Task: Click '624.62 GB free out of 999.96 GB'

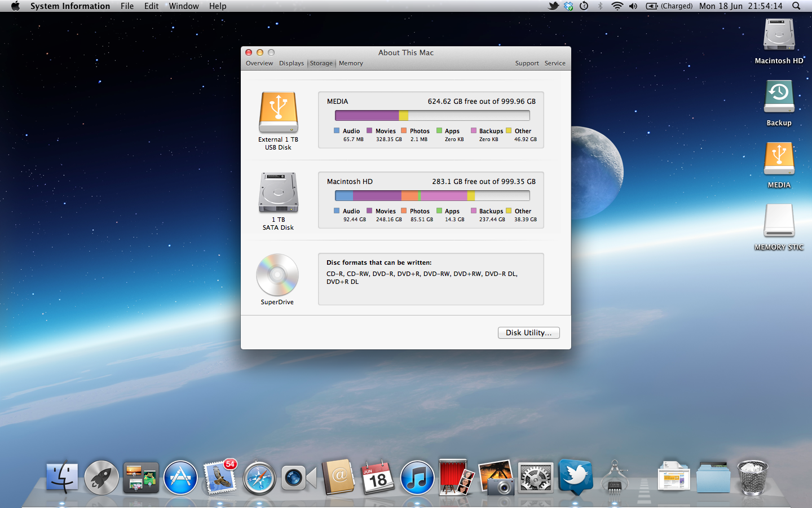Action: [482, 102]
